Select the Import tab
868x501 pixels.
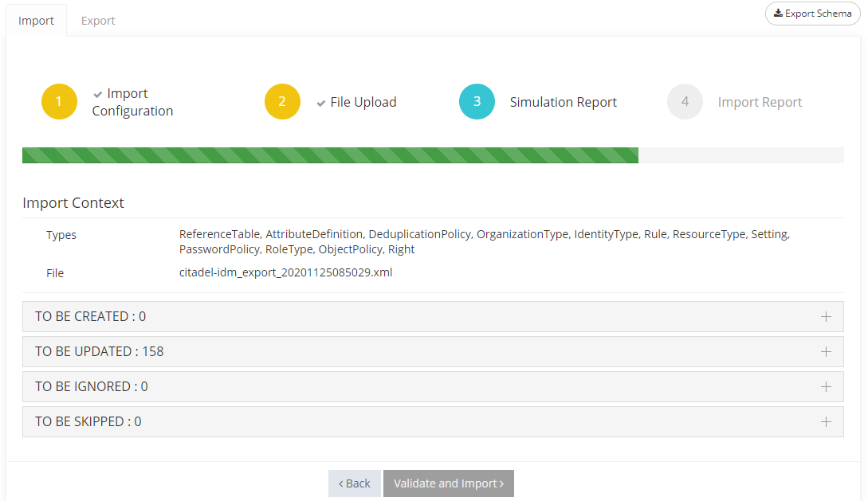click(x=36, y=21)
